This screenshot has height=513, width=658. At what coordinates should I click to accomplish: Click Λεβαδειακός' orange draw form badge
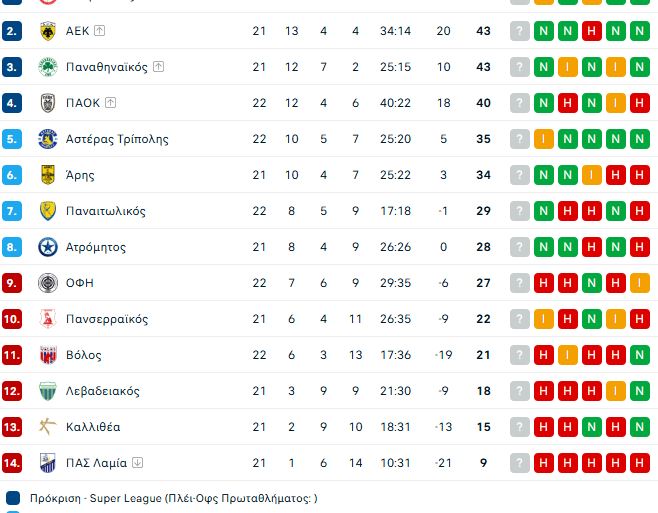coord(616,391)
